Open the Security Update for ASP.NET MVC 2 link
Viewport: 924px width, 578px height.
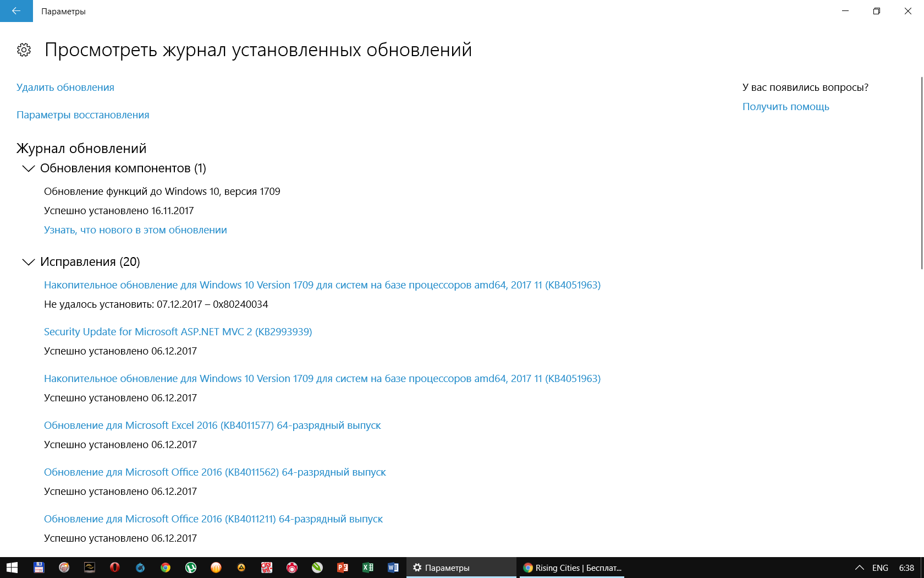[178, 332]
